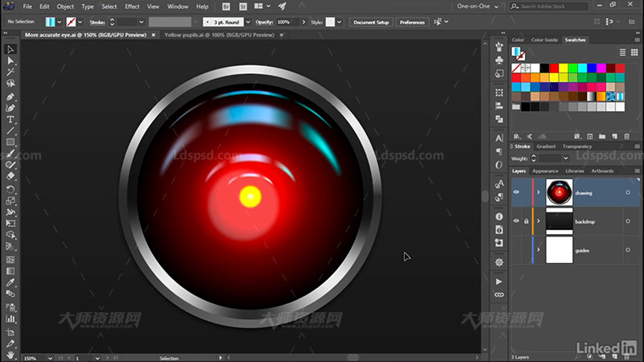
Task: Select the Pen tool
Action: (x=10, y=97)
